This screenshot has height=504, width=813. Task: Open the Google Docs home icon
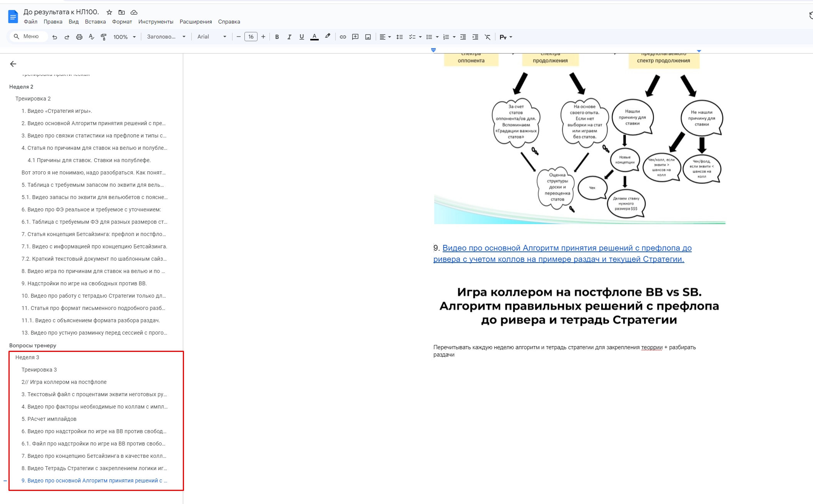point(13,17)
